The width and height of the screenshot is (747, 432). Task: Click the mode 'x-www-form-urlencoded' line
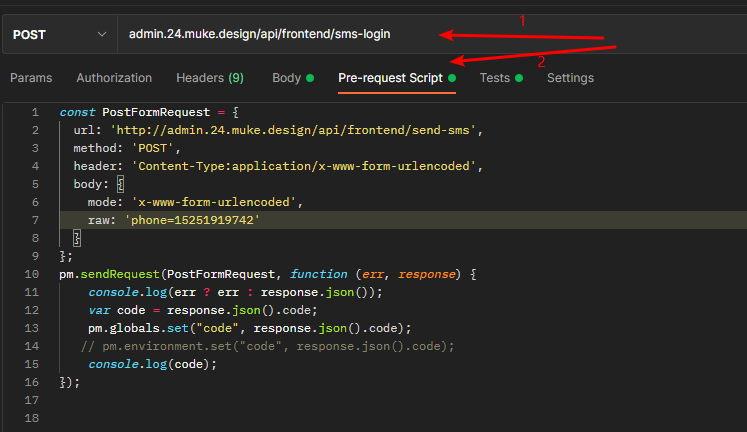click(x=195, y=202)
